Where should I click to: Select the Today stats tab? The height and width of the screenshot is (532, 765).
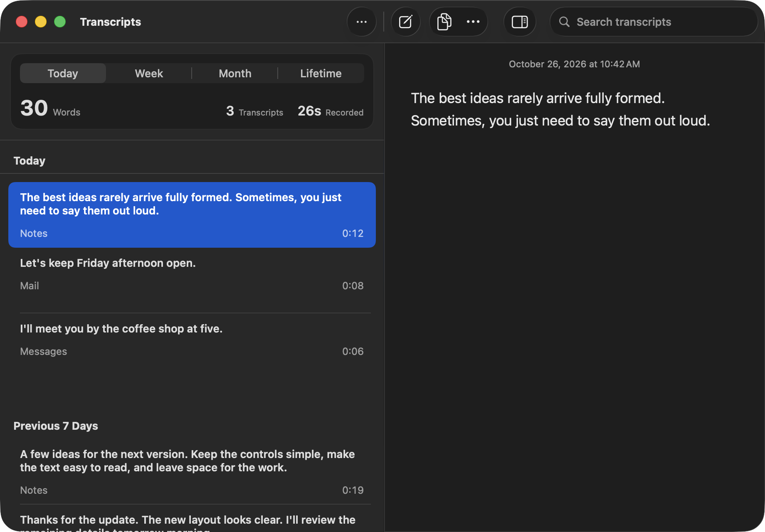pos(63,73)
